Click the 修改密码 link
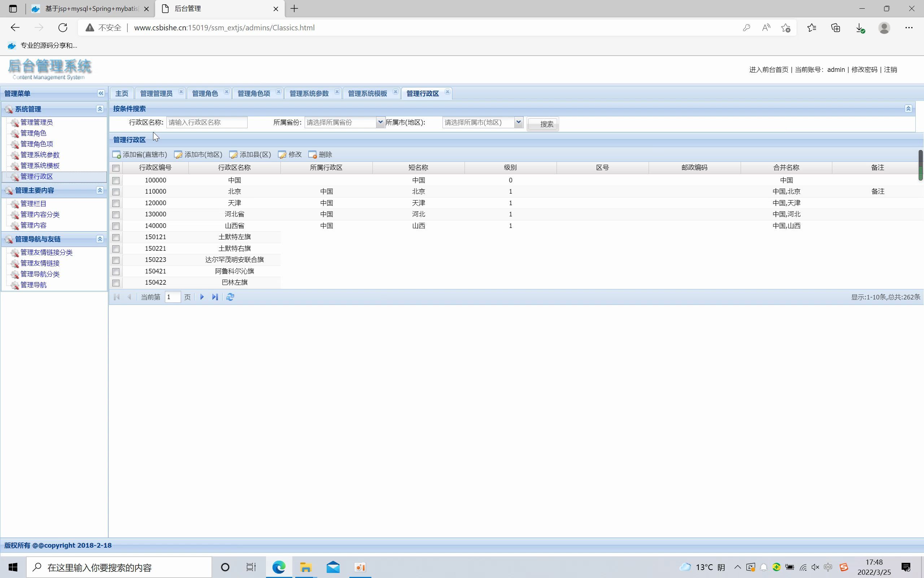This screenshot has width=924, height=578. point(864,70)
